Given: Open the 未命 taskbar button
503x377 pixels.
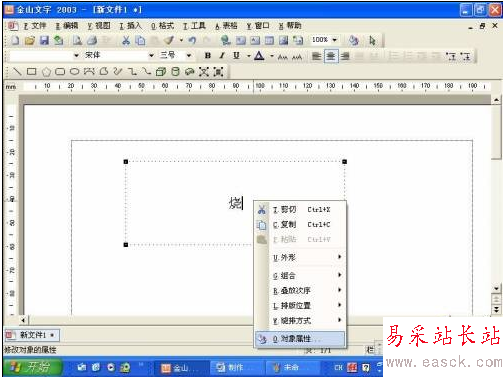Looking at the screenshot, I should [292, 368].
